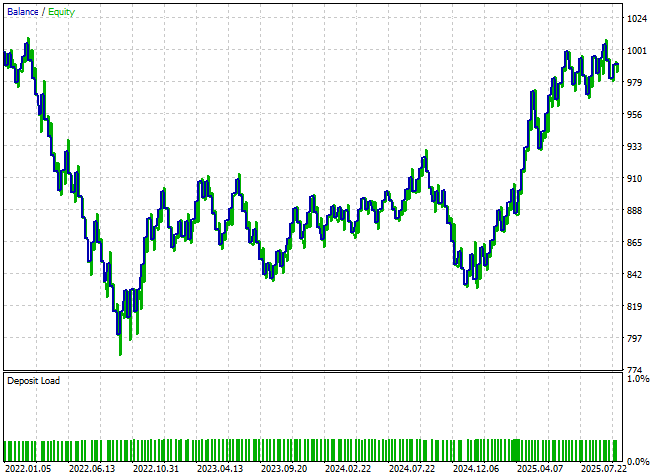Click the 910 axis value
The image size is (652, 476).
pyautogui.click(x=635, y=178)
